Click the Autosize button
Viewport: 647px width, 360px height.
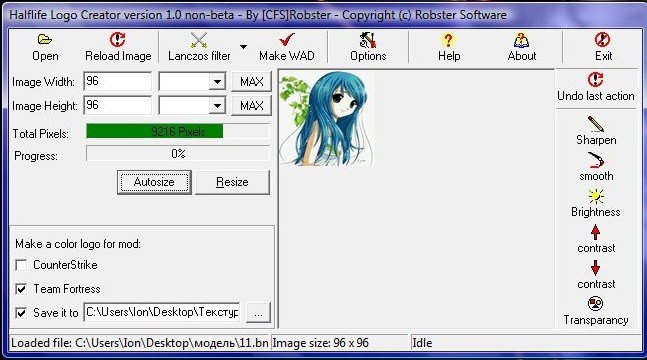[154, 182]
